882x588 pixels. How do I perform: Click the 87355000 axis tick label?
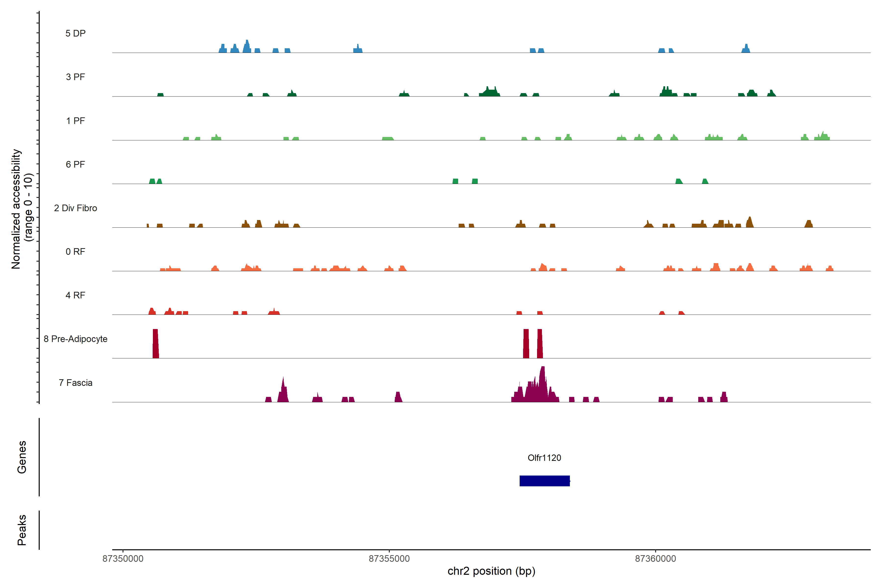click(389, 559)
